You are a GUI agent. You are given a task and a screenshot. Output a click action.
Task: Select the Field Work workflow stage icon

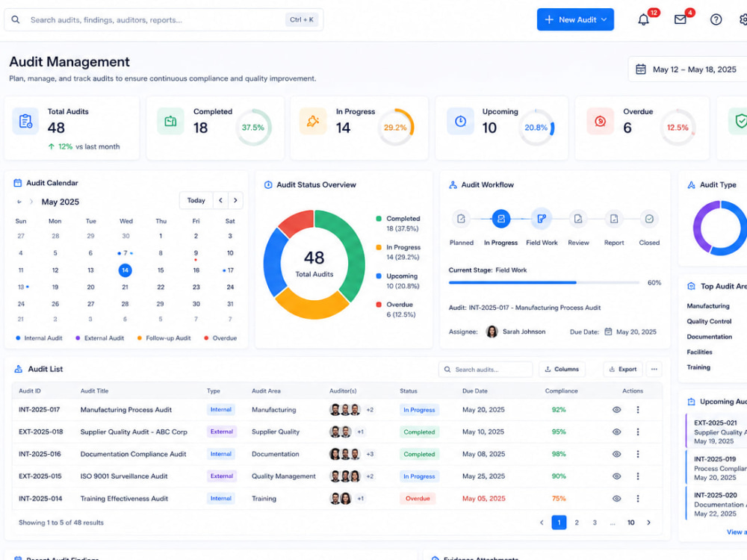coord(541,219)
